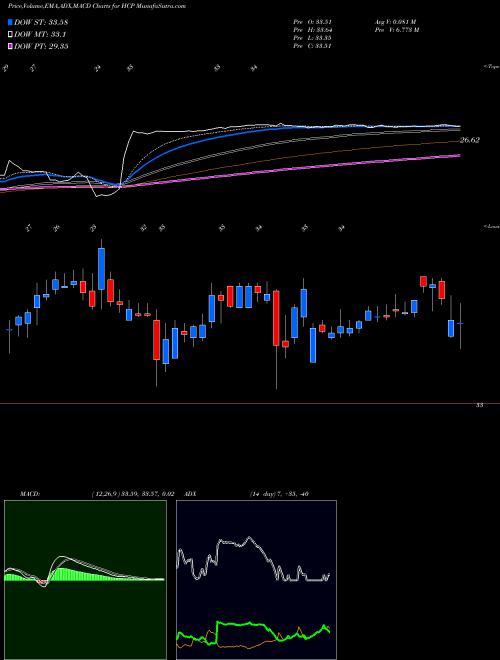Select the 'DOW ST: 33.58' legend text

click(x=41, y=22)
